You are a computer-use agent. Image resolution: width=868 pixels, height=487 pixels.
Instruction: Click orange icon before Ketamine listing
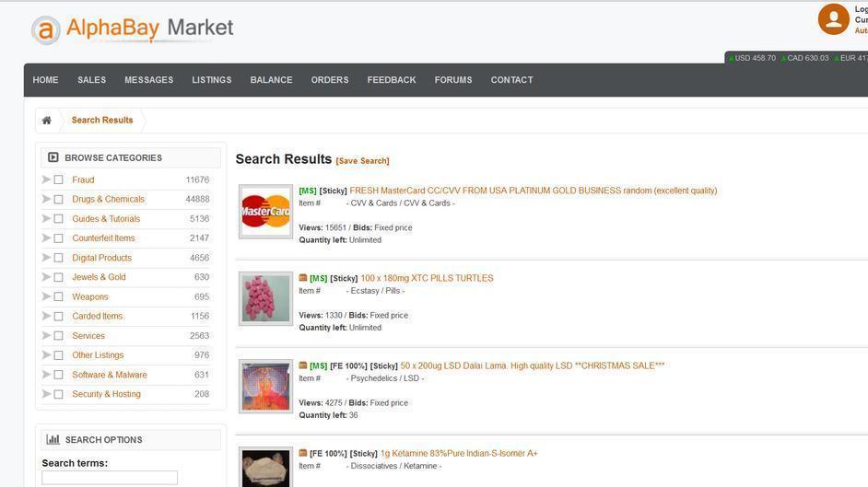pyautogui.click(x=303, y=453)
